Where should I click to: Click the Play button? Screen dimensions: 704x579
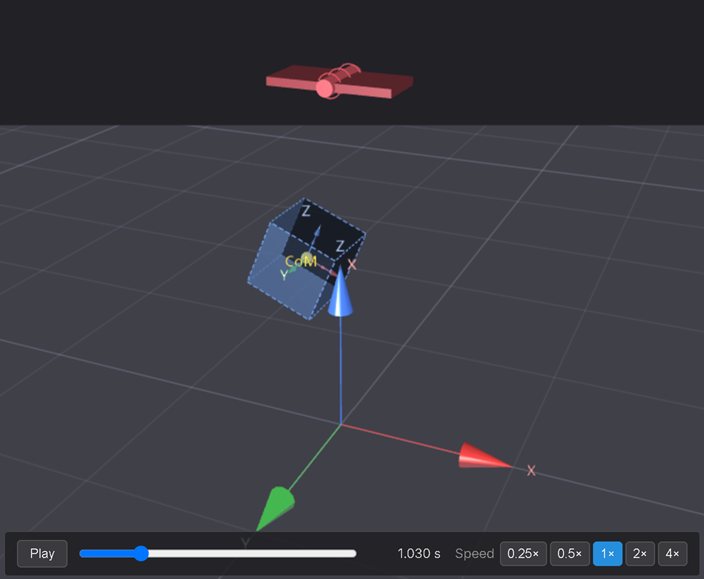coord(42,553)
